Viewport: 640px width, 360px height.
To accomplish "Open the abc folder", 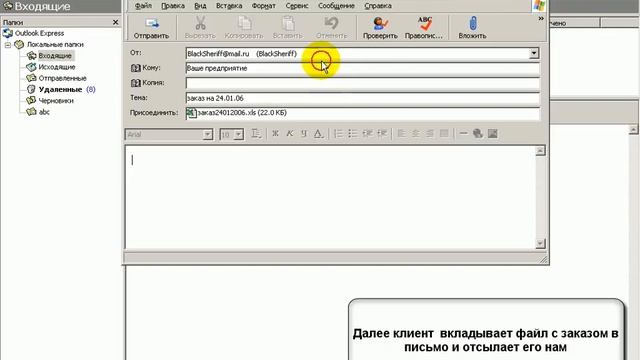I will [x=44, y=112].
